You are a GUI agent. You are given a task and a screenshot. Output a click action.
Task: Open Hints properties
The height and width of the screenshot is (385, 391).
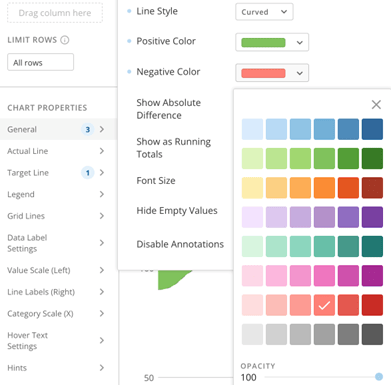pos(58,368)
